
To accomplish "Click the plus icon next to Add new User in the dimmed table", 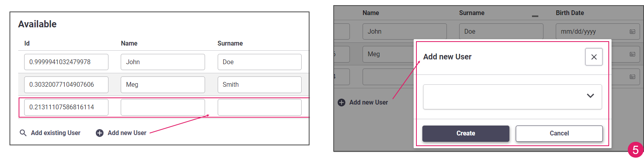I will [x=342, y=103].
